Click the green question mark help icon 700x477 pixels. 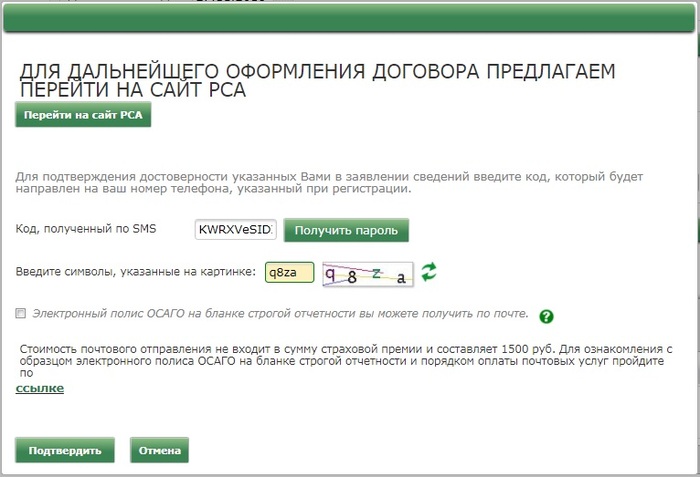click(x=546, y=316)
